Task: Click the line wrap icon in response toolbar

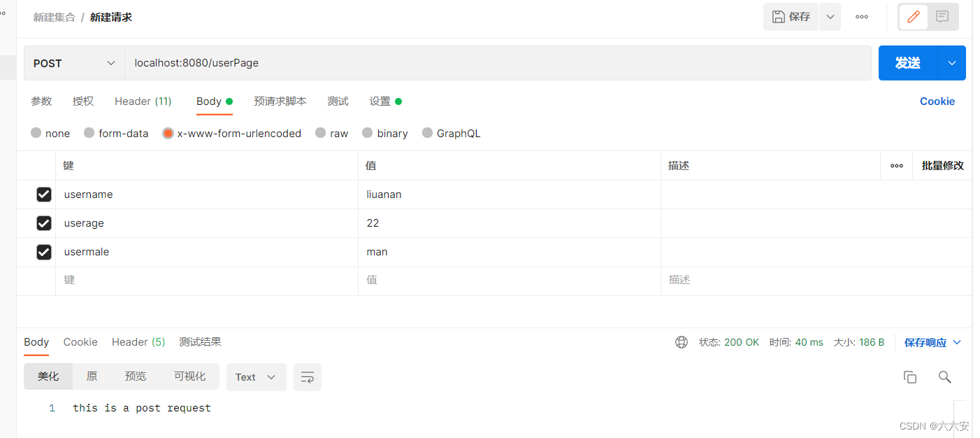Action: click(307, 376)
